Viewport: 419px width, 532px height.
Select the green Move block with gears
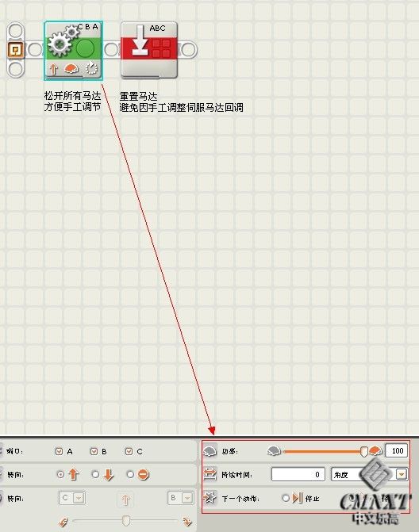[x=73, y=50]
